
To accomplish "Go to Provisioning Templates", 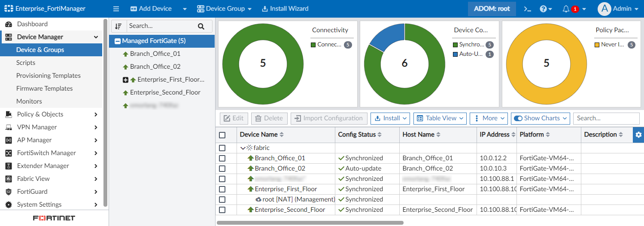I will pos(49,76).
